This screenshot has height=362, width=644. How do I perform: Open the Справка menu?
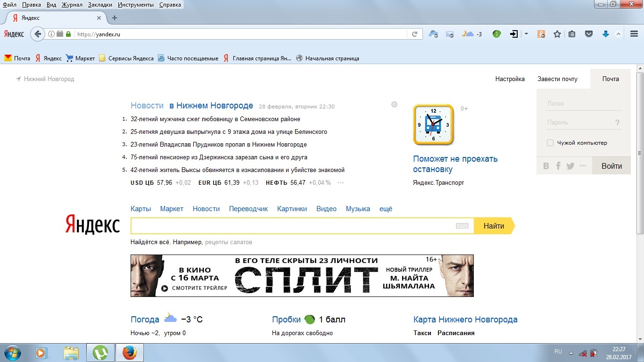170,5
